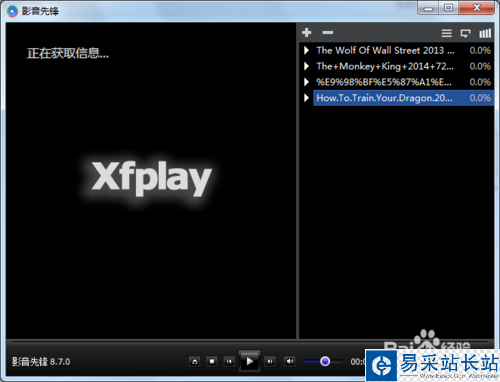Click the 0.0% progress of Wolf Of Wall Street
Screen dimensions: 500x382
pos(480,50)
